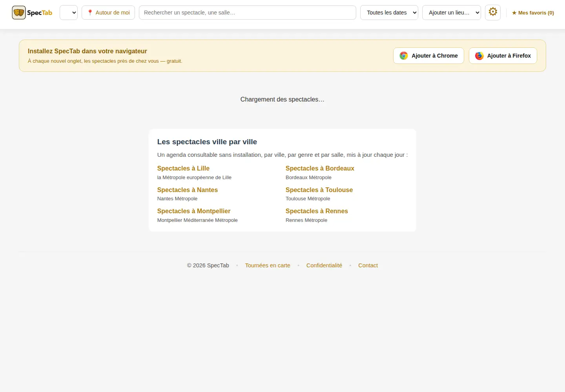Screen dimensions: 565x392
Task: Open the Ajouter un lieu… dropdown
Action: click(452, 13)
